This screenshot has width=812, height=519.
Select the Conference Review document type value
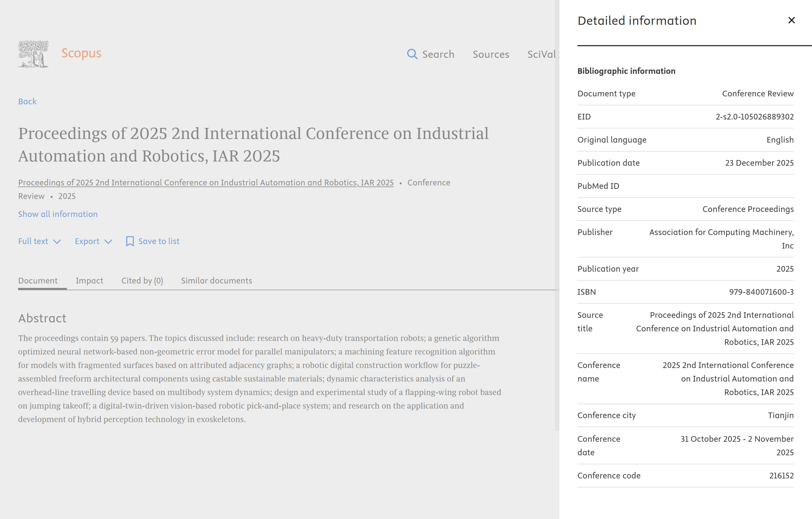[x=758, y=94]
